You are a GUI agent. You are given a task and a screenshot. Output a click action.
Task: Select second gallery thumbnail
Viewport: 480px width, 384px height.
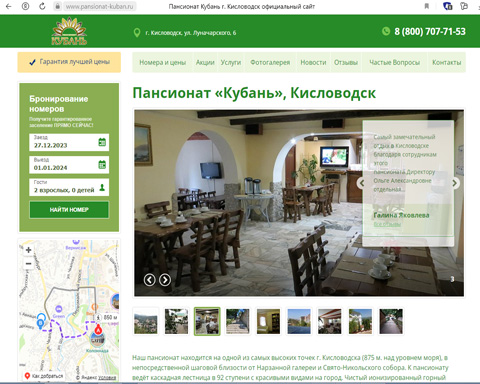[x=176, y=321]
